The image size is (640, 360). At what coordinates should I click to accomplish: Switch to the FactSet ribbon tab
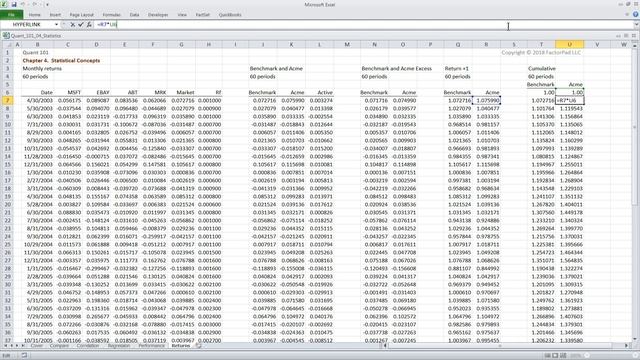pos(202,15)
